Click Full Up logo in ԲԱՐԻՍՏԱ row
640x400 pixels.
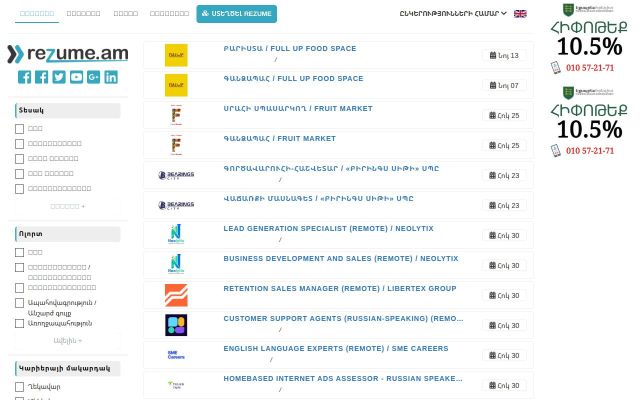[176, 55]
